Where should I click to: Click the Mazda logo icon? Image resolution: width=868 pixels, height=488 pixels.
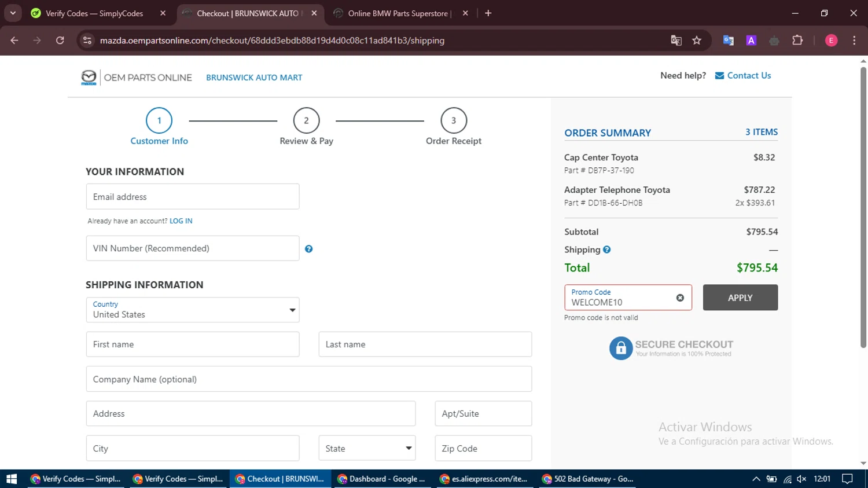pyautogui.click(x=89, y=78)
